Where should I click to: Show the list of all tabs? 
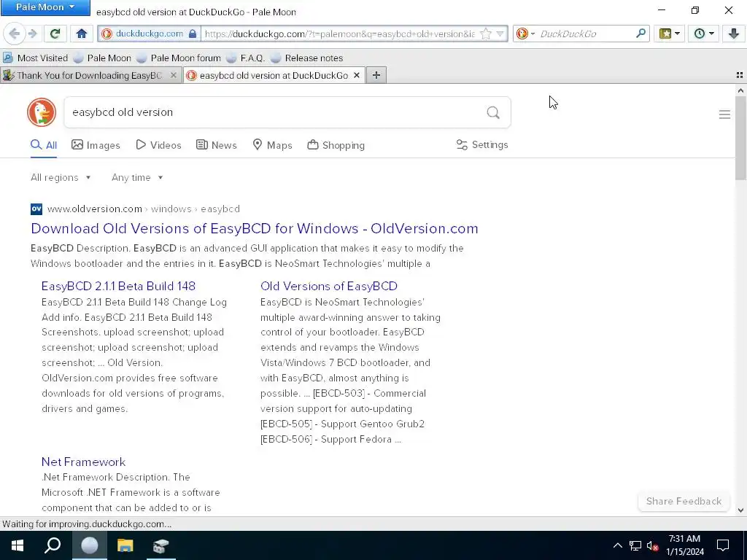click(740, 75)
